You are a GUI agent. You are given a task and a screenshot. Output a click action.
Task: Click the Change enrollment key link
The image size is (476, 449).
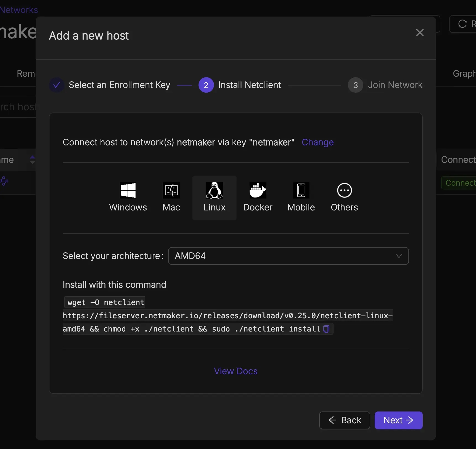(x=318, y=142)
